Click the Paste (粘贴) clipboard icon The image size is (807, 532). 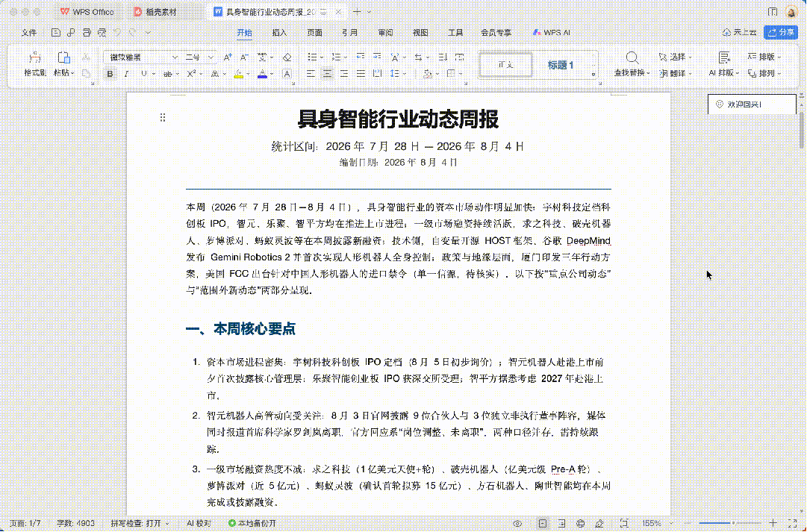[63, 57]
